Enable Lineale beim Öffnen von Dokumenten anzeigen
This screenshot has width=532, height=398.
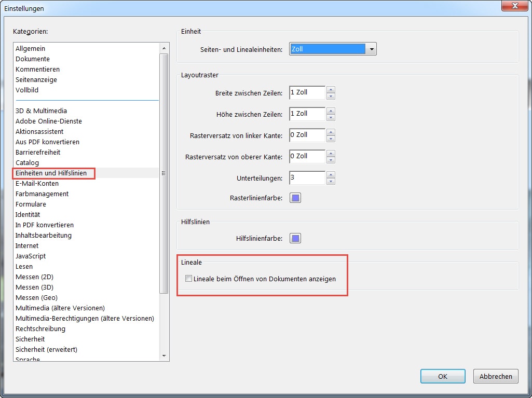pyautogui.click(x=189, y=279)
